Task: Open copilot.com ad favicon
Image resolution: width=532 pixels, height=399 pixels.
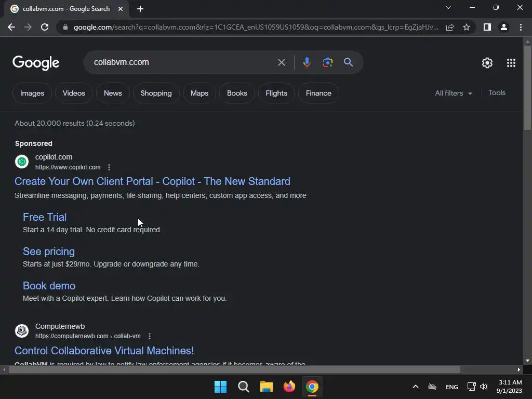Action: tap(22, 162)
